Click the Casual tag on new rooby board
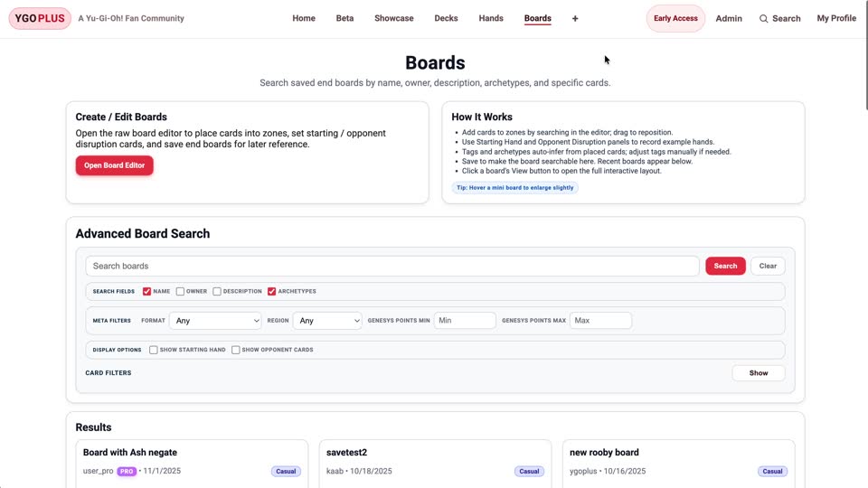868x488 pixels. point(772,472)
